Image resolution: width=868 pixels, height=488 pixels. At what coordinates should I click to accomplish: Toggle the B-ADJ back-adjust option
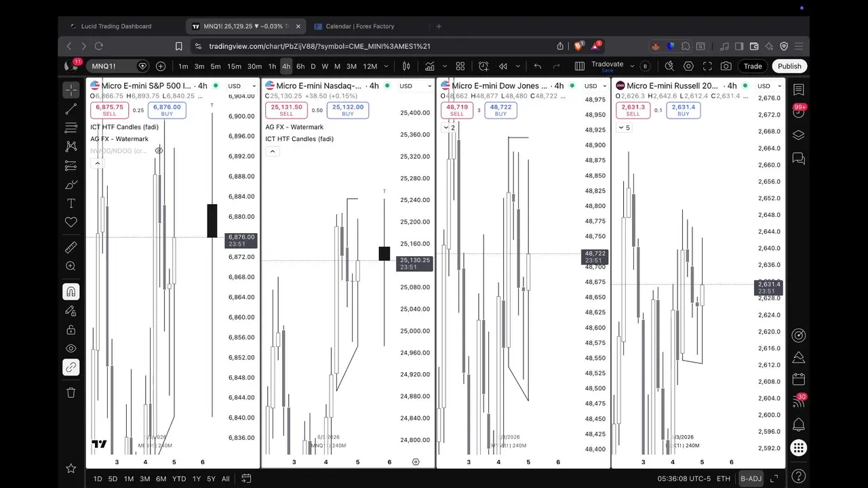coord(751,479)
